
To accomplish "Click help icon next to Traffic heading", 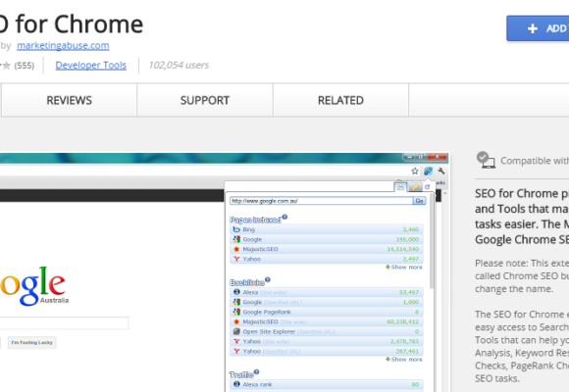I will (x=257, y=371).
